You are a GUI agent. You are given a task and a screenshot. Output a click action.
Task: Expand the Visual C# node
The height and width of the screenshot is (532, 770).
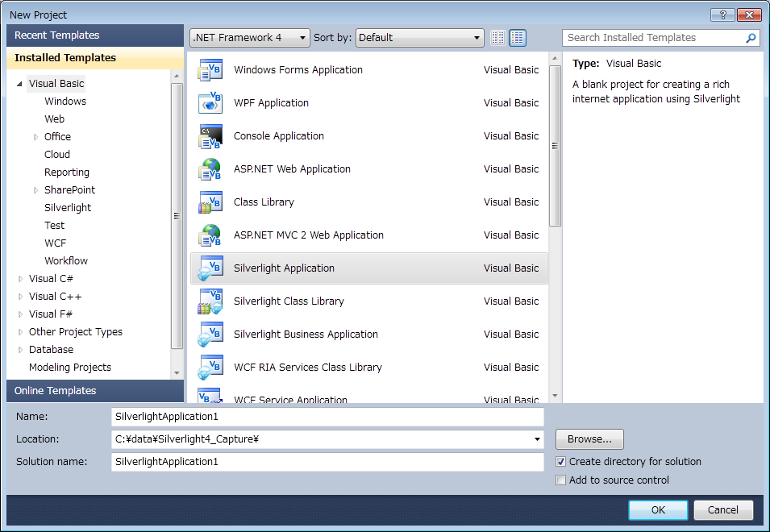(x=21, y=279)
